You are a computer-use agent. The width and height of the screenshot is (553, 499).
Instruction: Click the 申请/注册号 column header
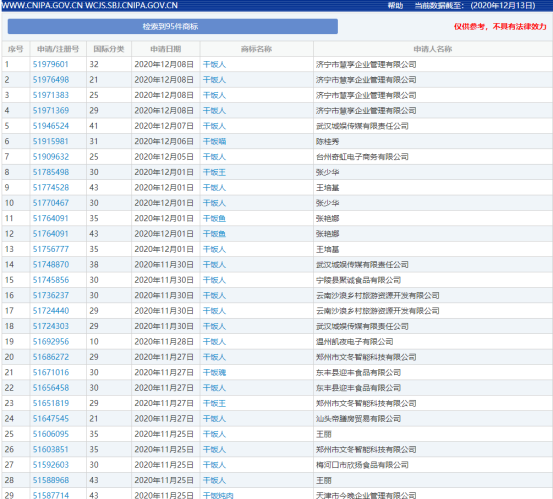[x=58, y=49]
